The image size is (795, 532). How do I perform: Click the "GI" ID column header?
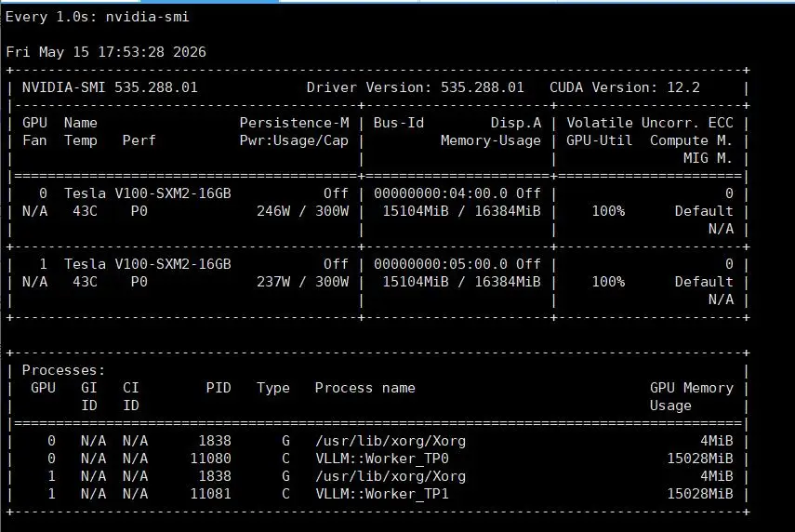(88, 388)
